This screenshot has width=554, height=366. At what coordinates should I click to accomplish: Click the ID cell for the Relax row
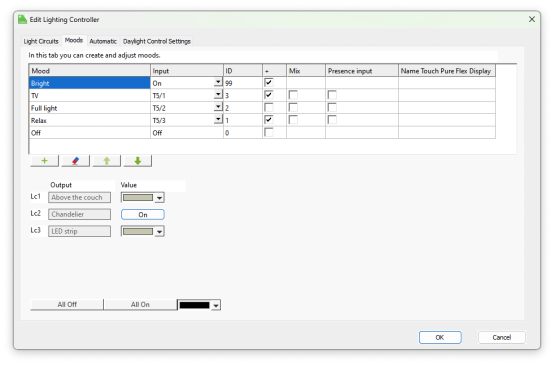coord(243,120)
